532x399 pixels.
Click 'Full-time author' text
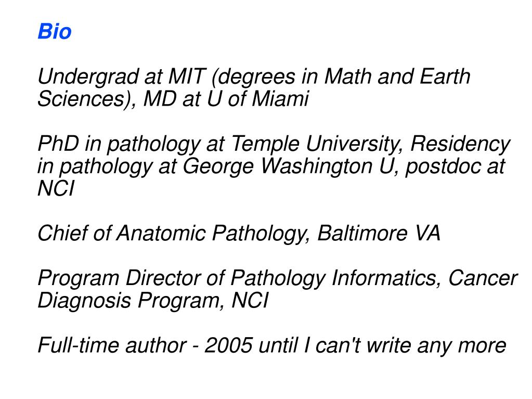[112, 345]
